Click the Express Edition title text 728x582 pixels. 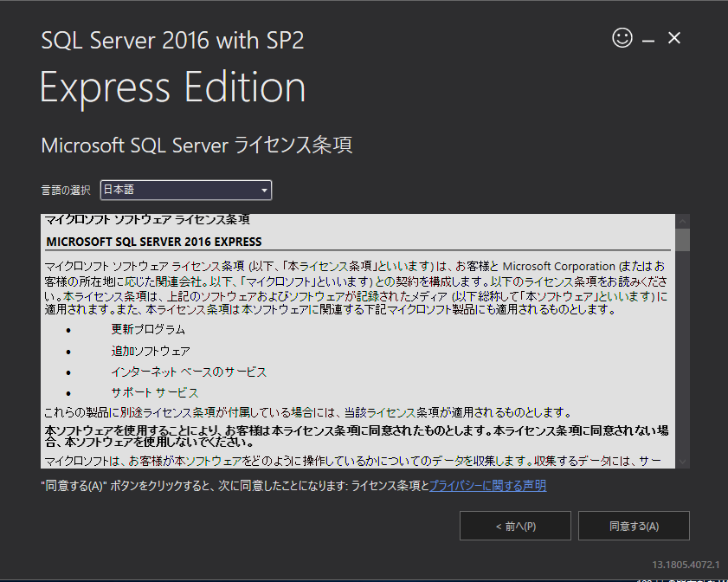pyautogui.click(x=173, y=88)
